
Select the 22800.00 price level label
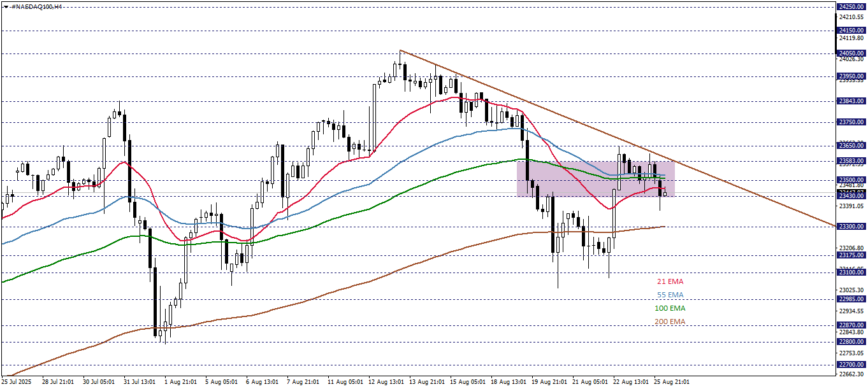(851, 342)
